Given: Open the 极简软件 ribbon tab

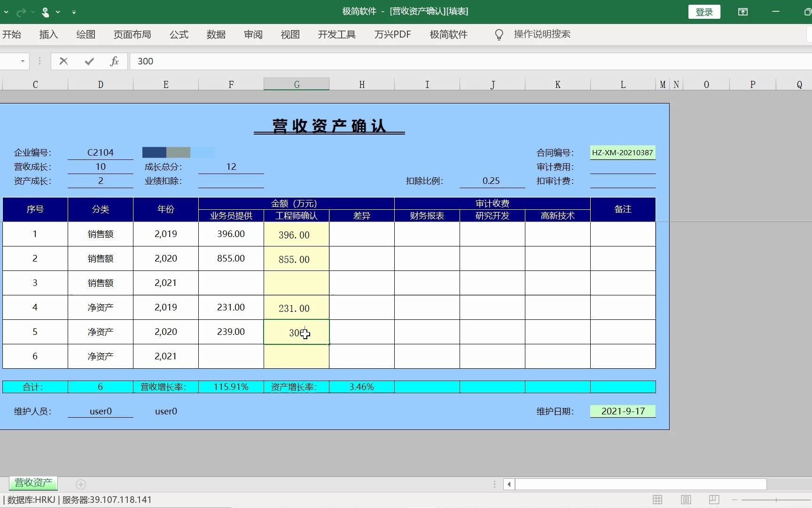Looking at the screenshot, I should click(x=448, y=34).
